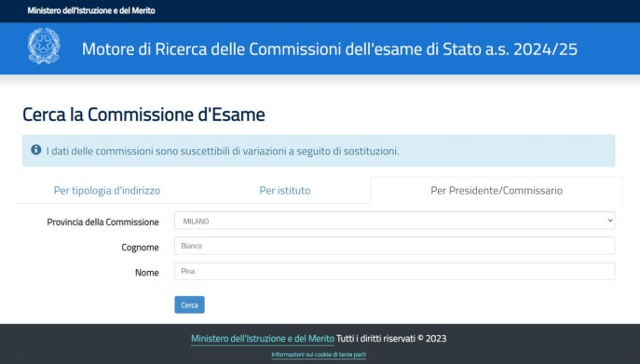640x364 pixels.
Task: Select Per Presidente/Commissario tab
Action: pyautogui.click(x=497, y=190)
